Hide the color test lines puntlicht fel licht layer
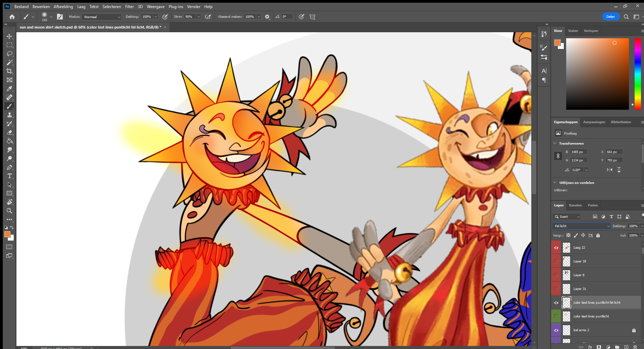The image size is (644, 349). coord(556,303)
